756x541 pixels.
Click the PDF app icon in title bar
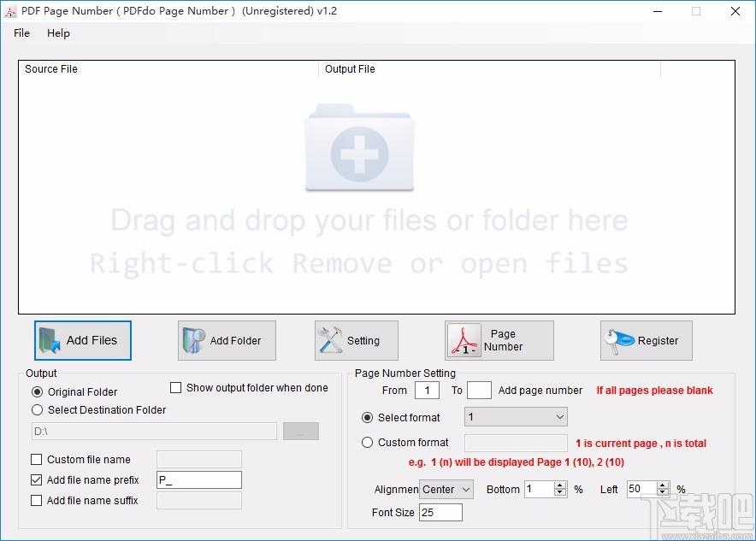(10, 12)
